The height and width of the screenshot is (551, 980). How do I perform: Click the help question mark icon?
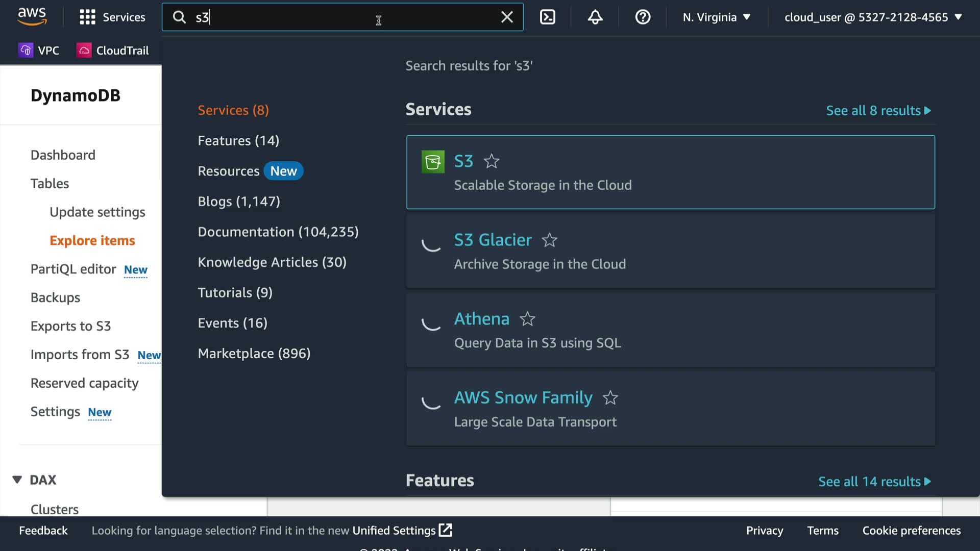(642, 17)
